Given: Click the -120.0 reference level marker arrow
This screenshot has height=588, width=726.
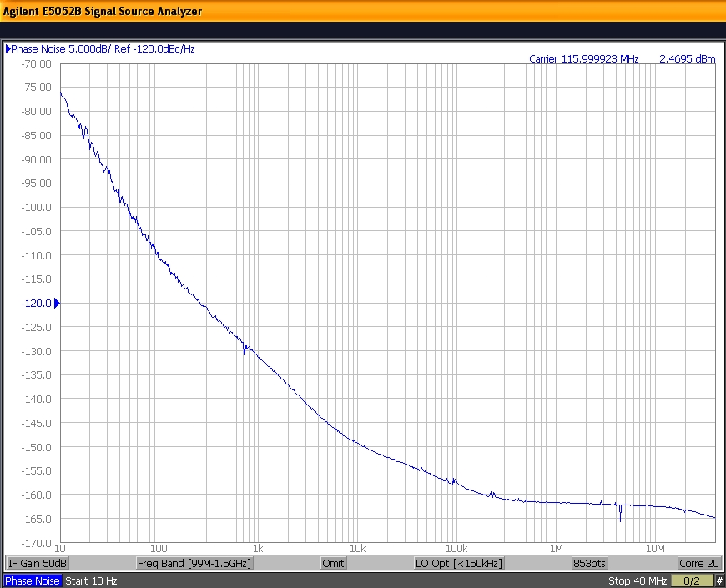Looking at the screenshot, I should (x=57, y=304).
